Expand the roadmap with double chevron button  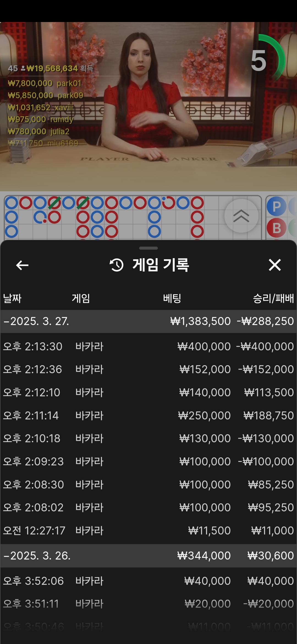coord(241,216)
